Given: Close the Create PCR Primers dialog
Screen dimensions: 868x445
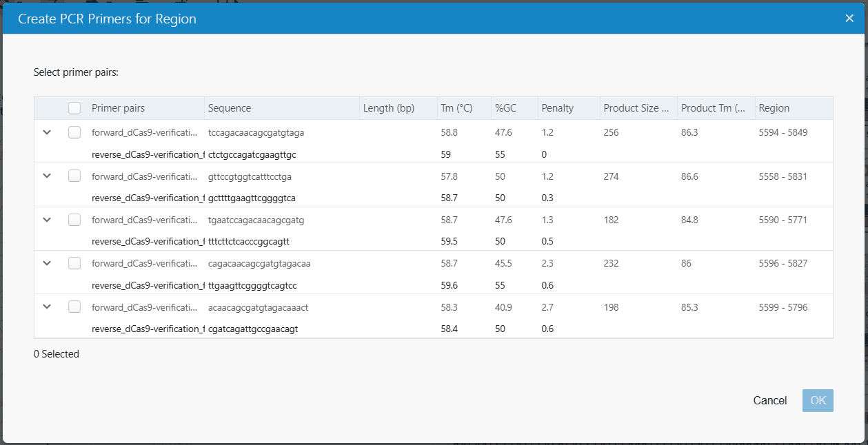Looking at the screenshot, I should pos(849,18).
